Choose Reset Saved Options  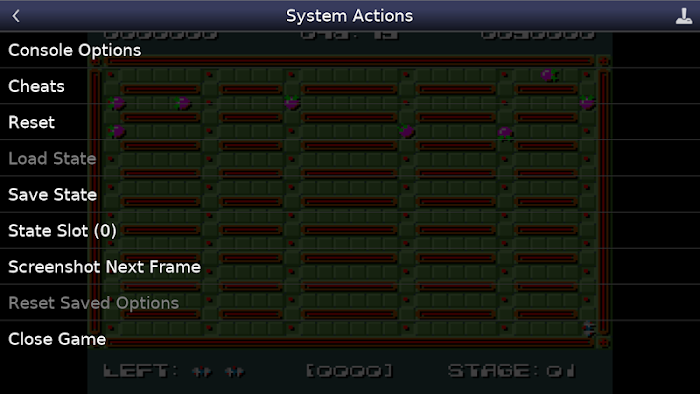(350, 303)
